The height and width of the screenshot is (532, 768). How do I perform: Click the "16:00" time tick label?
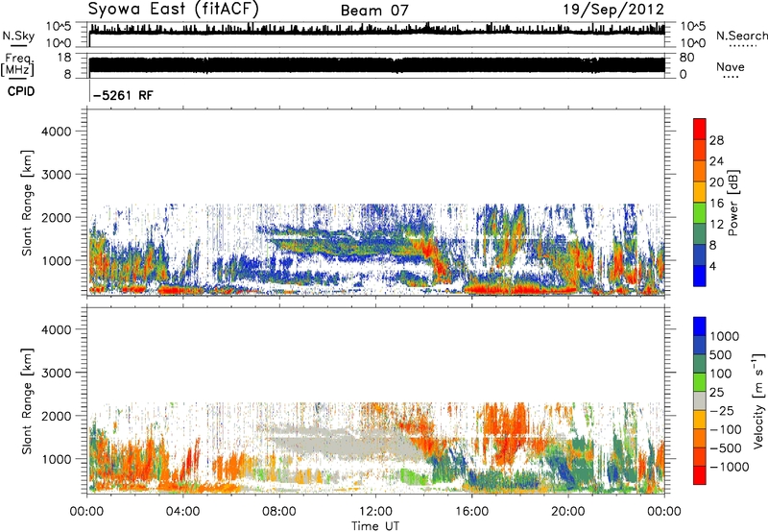[471, 512]
